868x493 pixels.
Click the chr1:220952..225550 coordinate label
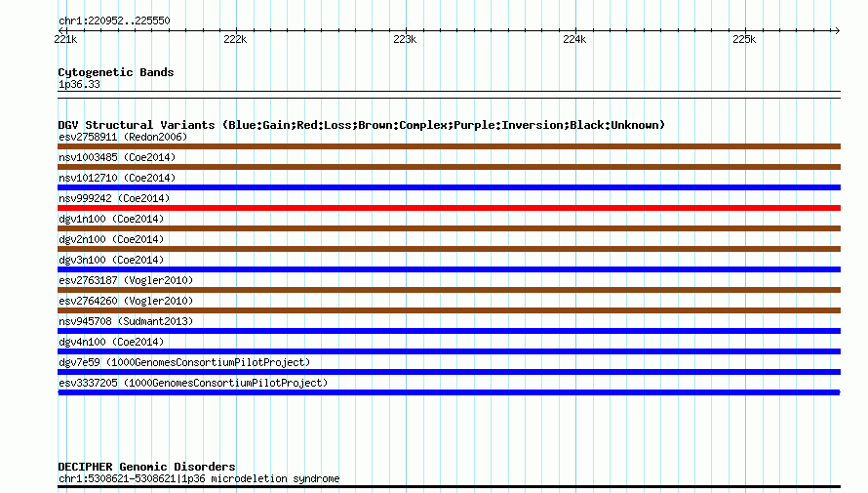click(114, 21)
